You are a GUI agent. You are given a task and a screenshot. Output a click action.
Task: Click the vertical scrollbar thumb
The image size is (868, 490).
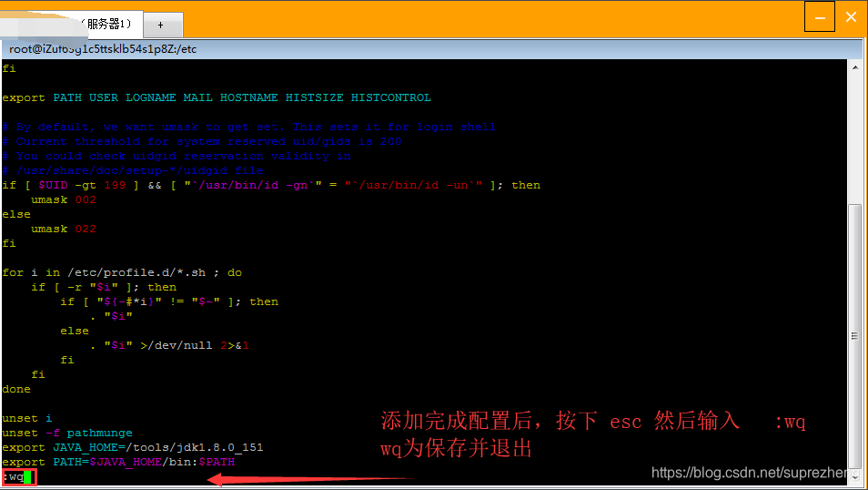(x=855, y=336)
